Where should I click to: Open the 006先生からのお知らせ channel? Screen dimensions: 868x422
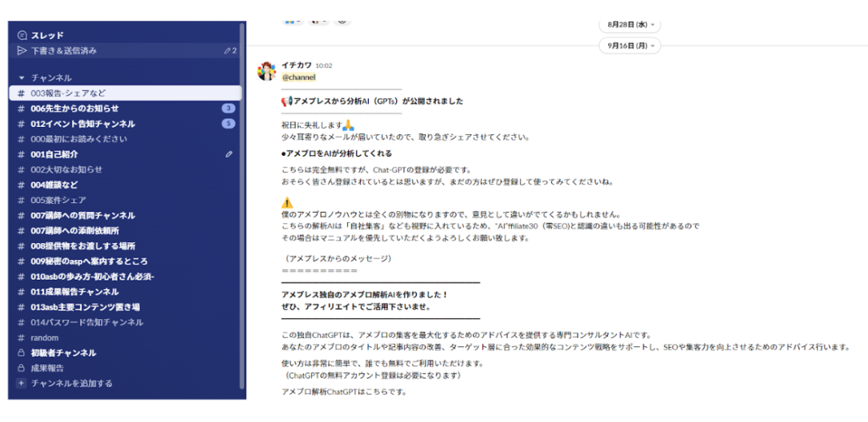(x=125, y=109)
